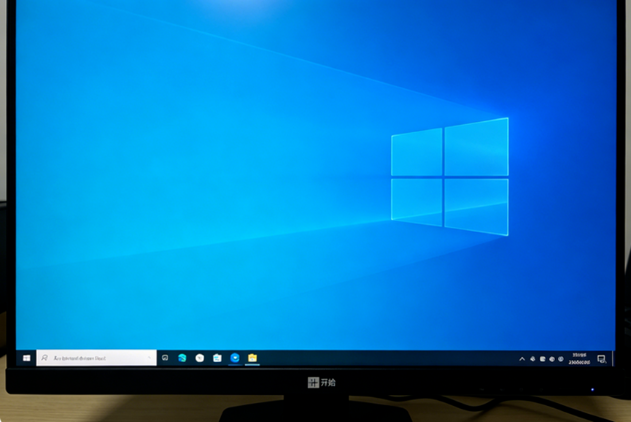The width and height of the screenshot is (631, 422).
Task: Click the second tray icon after the chevron
Action: (542, 359)
